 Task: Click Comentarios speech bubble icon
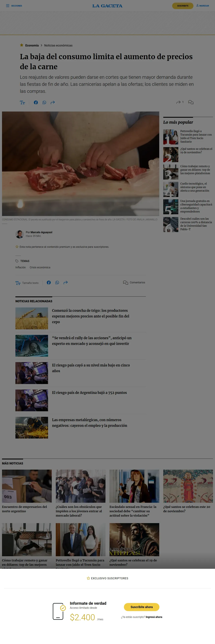point(125,283)
